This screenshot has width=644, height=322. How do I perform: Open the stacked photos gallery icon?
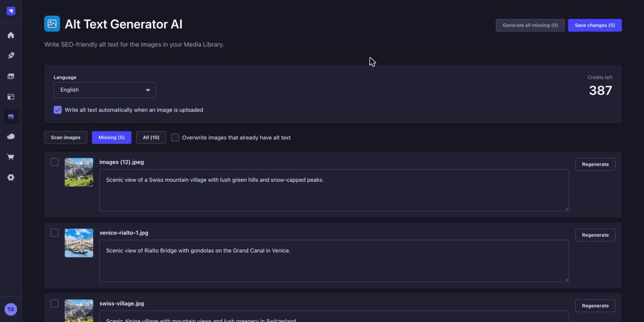pyautogui.click(x=11, y=76)
